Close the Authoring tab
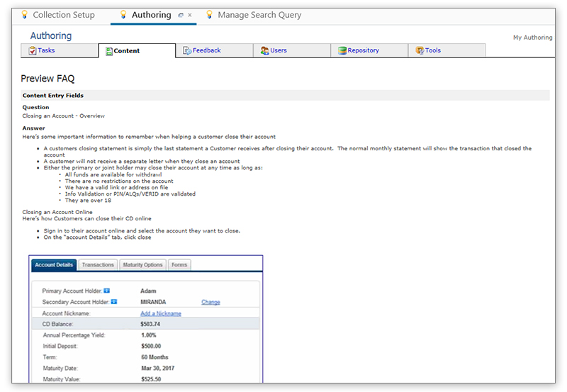567x392 pixels. click(x=190, y=16)
